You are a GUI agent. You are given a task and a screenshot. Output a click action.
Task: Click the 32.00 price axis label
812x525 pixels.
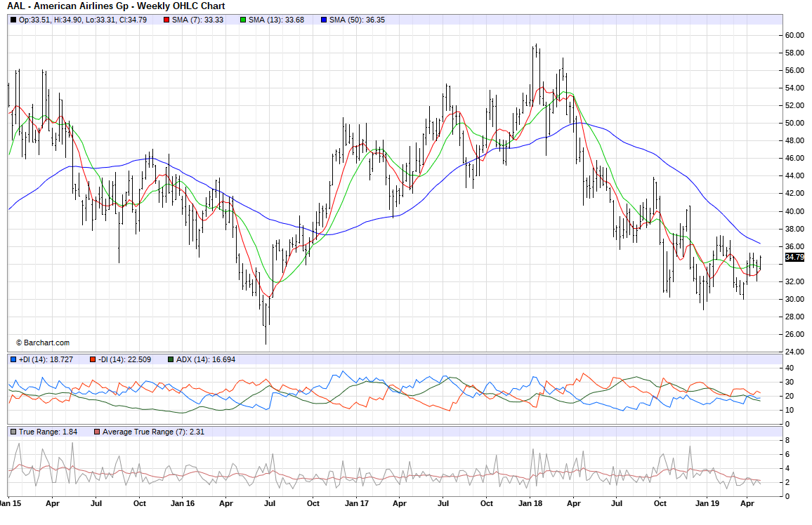click(x=795, y=282)
